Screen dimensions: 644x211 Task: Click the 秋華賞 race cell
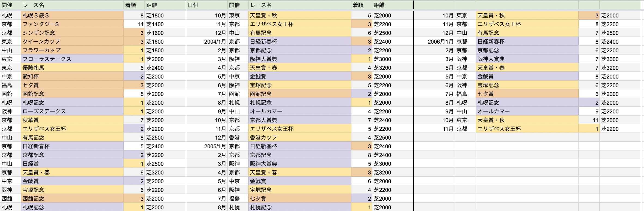click(x=72, y=120)
